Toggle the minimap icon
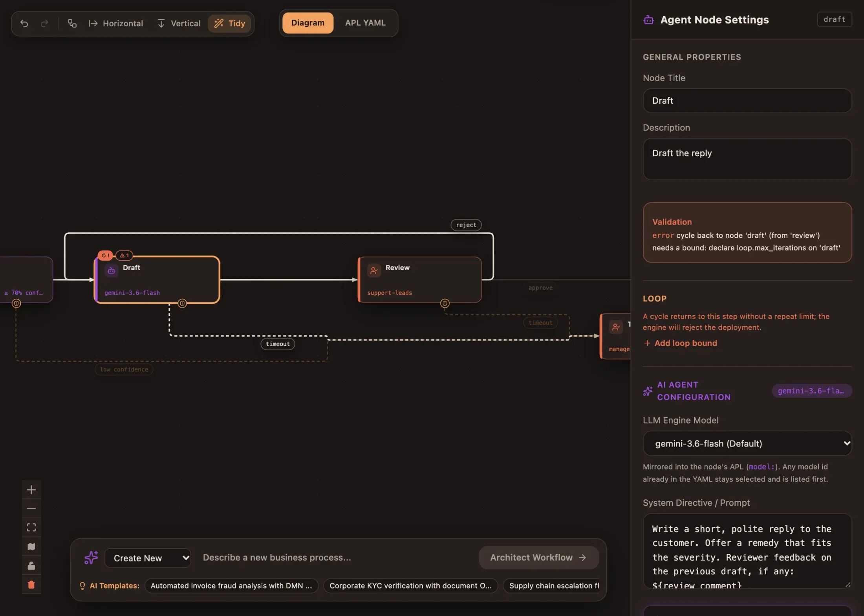The image size is (864, 616). click(x=31, y=547)
